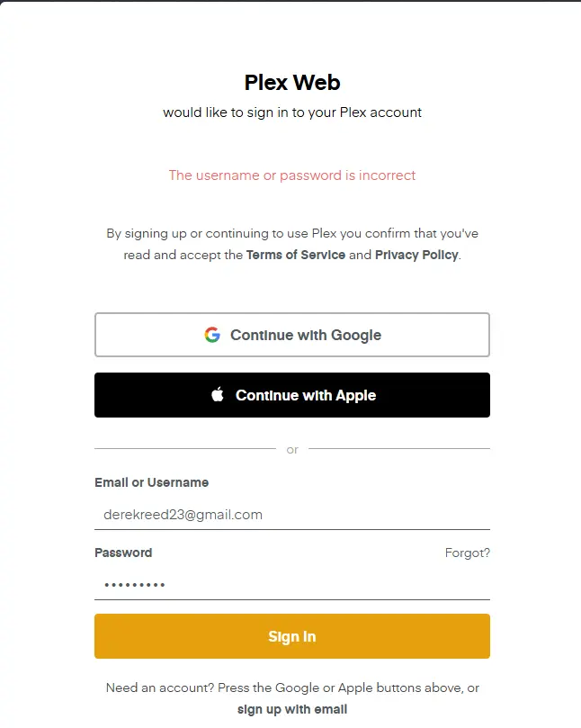Click the Email or Username label

(x=152, y=483)
